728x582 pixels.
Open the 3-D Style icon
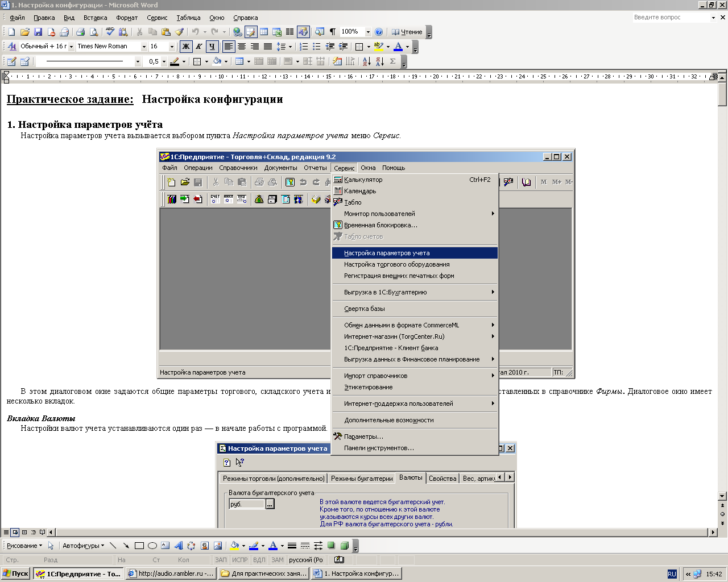click(x=344, y=546)
